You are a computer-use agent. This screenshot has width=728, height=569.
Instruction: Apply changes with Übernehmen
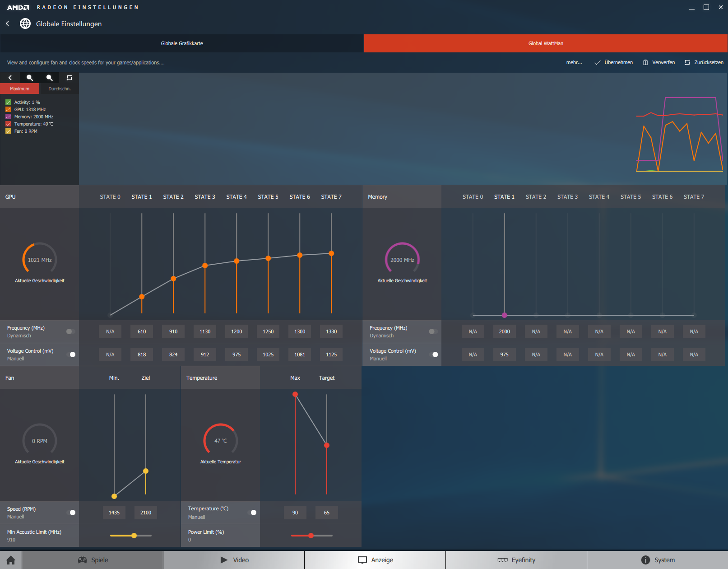pyautogui.click(x=613, y=62)
